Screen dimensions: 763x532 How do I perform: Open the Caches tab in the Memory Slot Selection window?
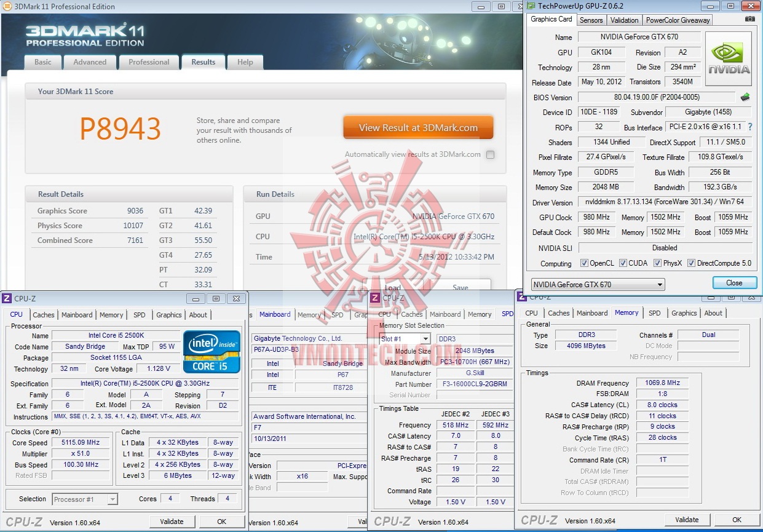(x=412, y=314)
